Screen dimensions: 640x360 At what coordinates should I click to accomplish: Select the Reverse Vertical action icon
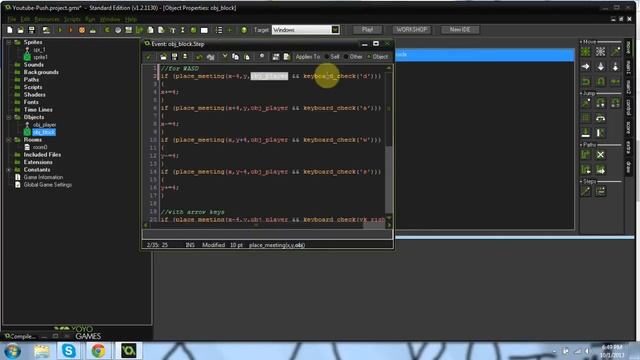tap(600, 82)
